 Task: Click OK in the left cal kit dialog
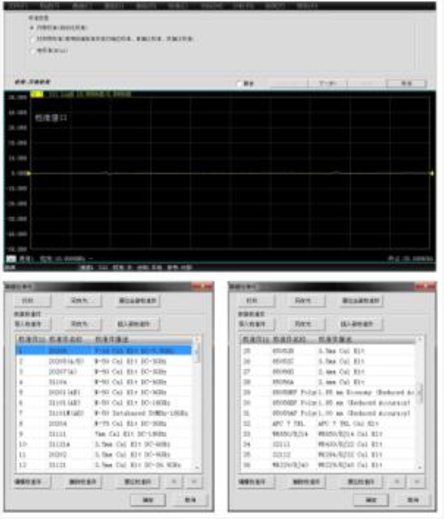coord(148,500)
